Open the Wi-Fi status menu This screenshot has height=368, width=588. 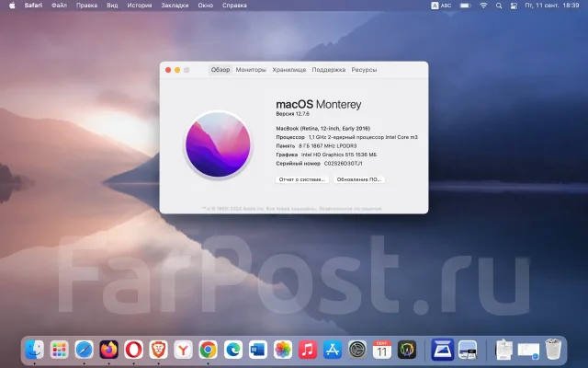tap(483, 6)
